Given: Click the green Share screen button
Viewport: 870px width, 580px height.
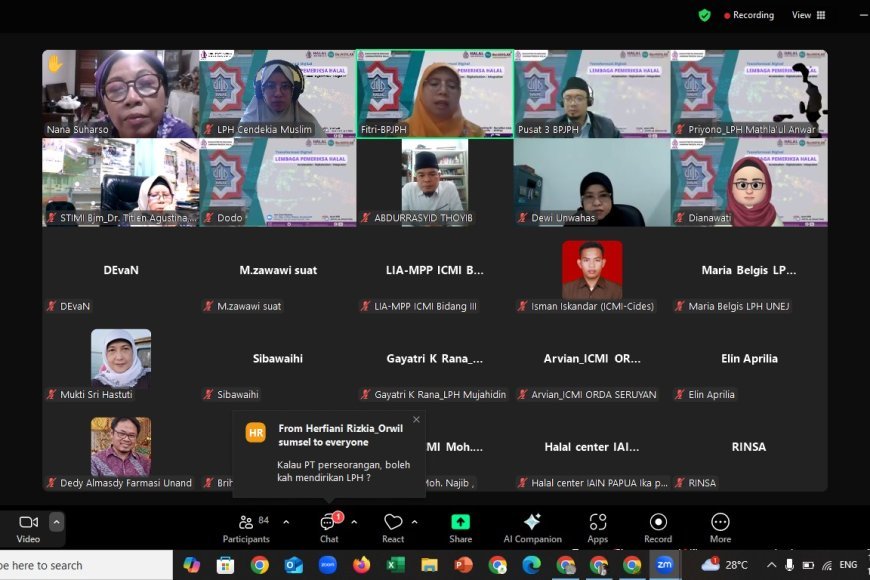Looking at the screenshot, I should click(461, 528).
